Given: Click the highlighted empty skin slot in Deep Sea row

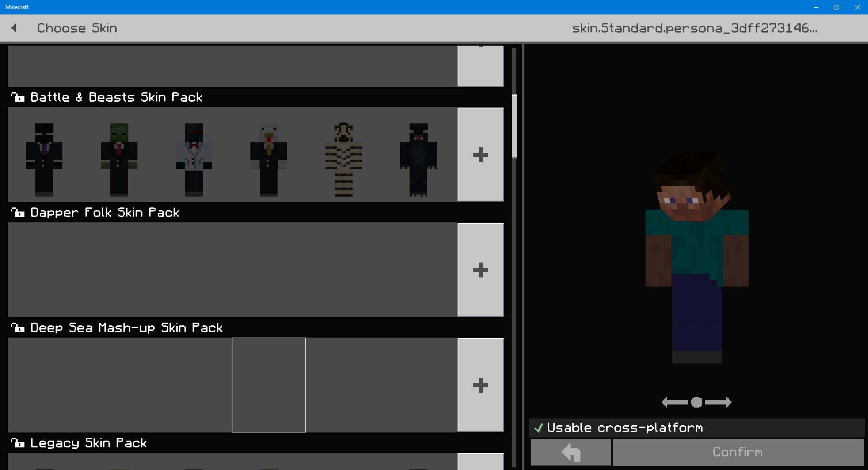Looking at the screenshot, I should (269, 385).
